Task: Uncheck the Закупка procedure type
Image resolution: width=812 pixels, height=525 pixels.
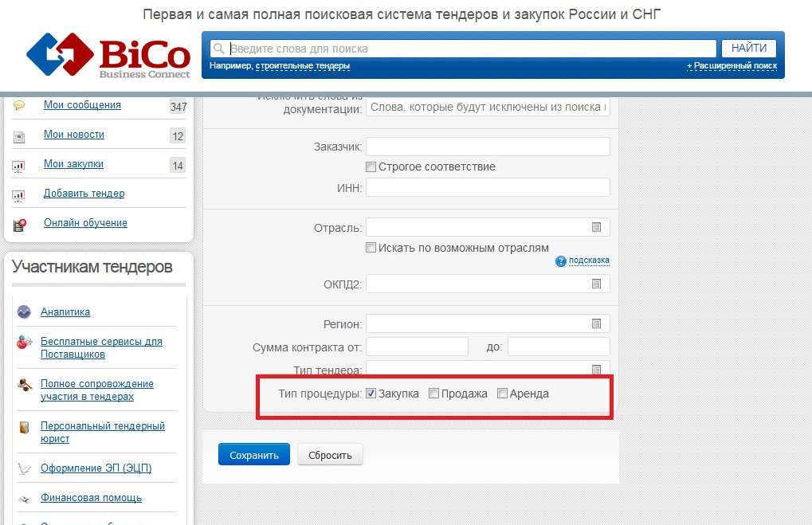Action: [371, 394]
